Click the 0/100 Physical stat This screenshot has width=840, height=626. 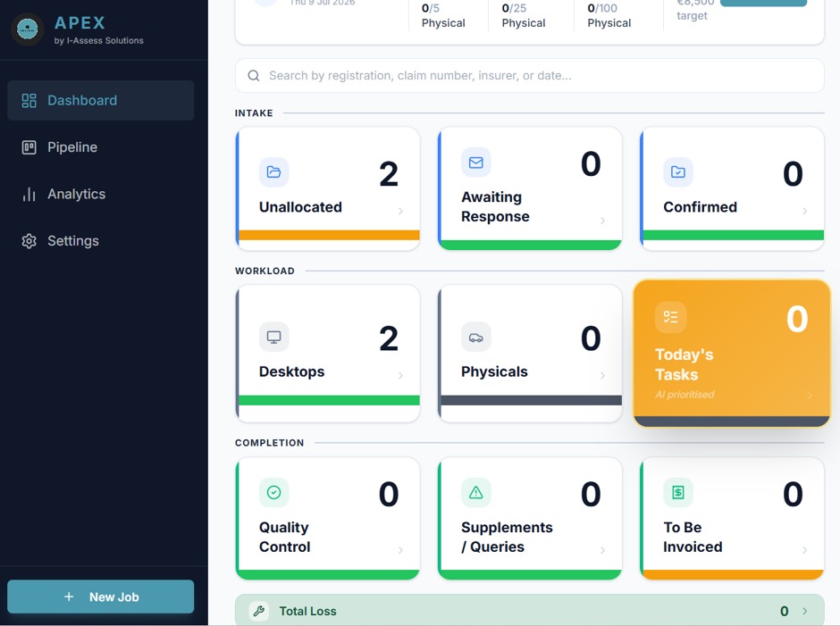click(609, 15)
